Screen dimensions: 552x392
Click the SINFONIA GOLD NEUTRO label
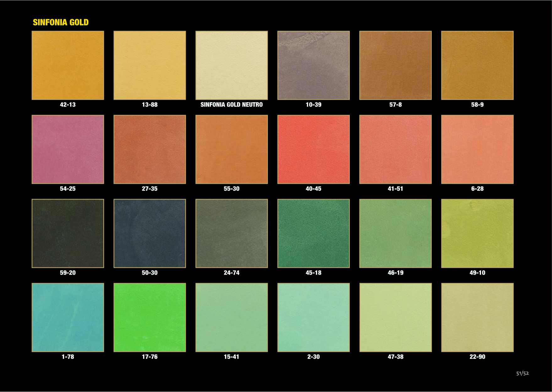coord(232,105)
